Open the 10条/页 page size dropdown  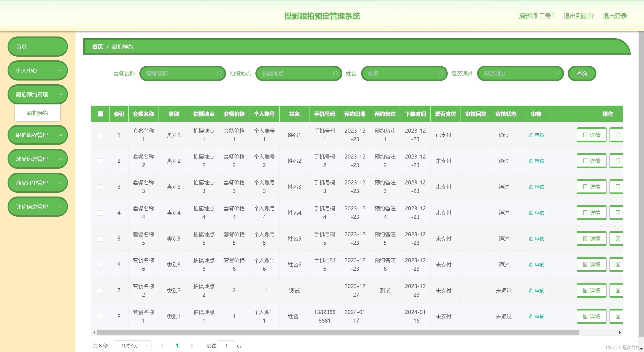coord(132,345)
